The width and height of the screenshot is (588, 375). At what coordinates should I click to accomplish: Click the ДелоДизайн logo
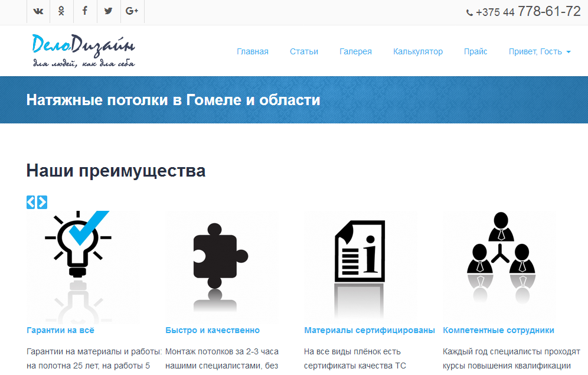click(x=83, y=51)
